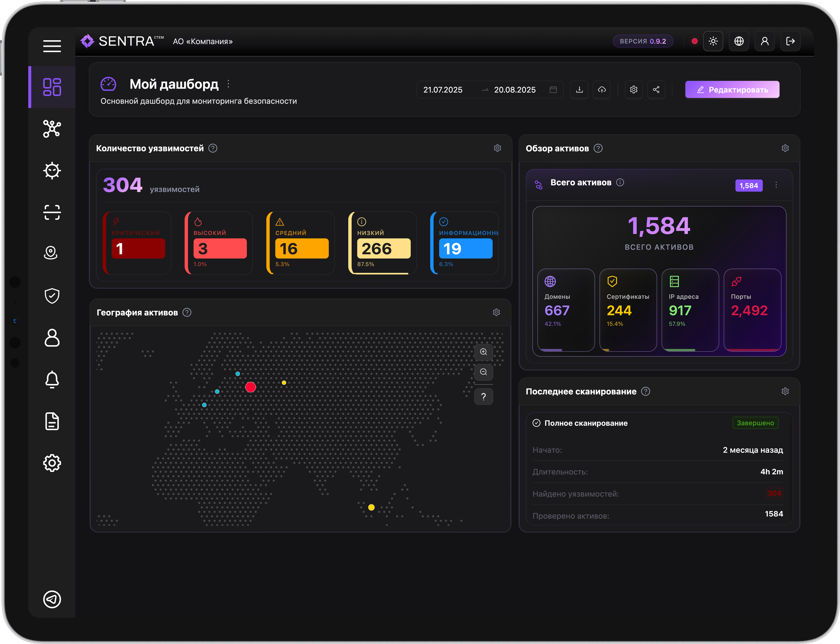Toggle the light theme sun button
The image size is (840, 644).
pyautogui.click(x=713, y=41)
